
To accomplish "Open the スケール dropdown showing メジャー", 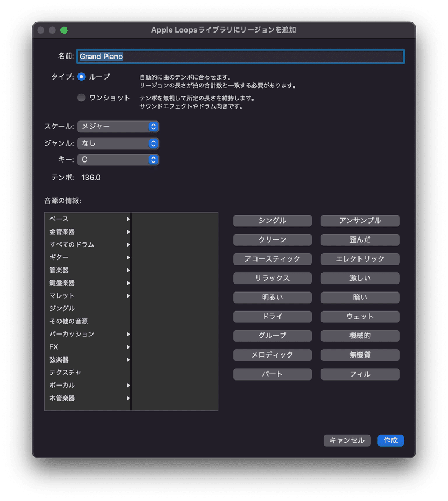I will point(118,127).
